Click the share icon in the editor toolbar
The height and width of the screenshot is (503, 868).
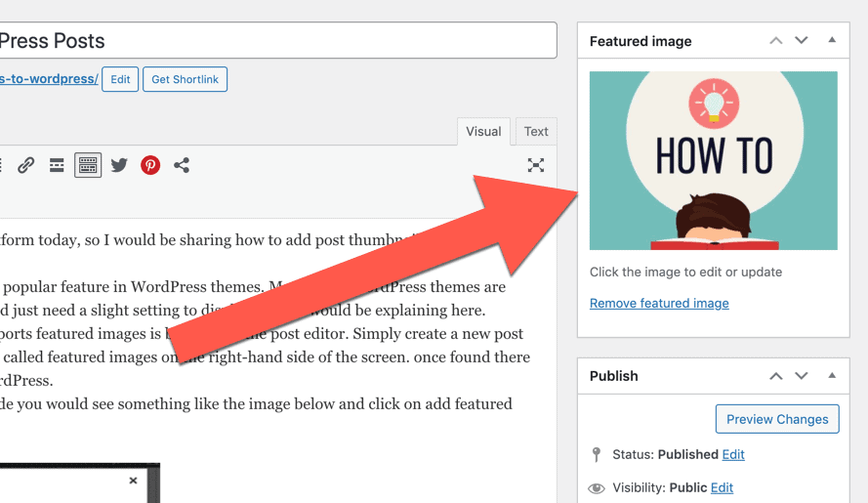[182, 165]
